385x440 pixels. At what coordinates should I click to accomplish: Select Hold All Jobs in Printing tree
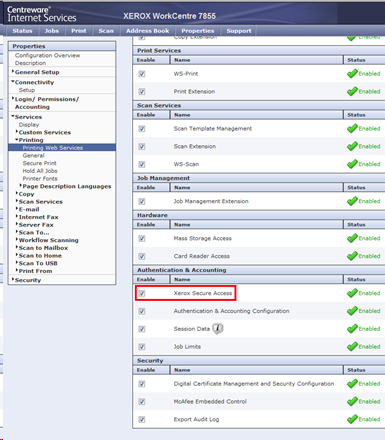click(40, 171)
